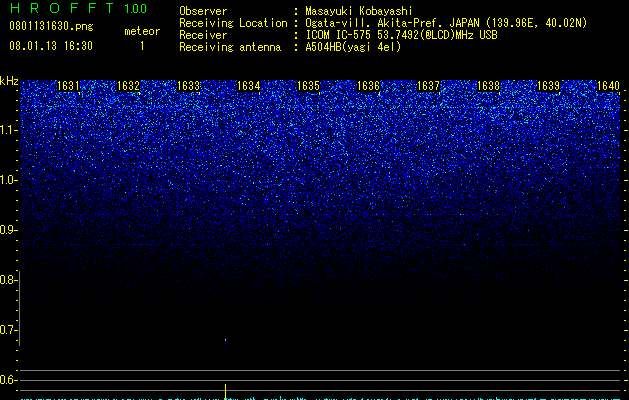This screenshot has width=629, height=400.
Task: Click the kHz unit label
Action: pyautogui.click(x=9, y=81)
